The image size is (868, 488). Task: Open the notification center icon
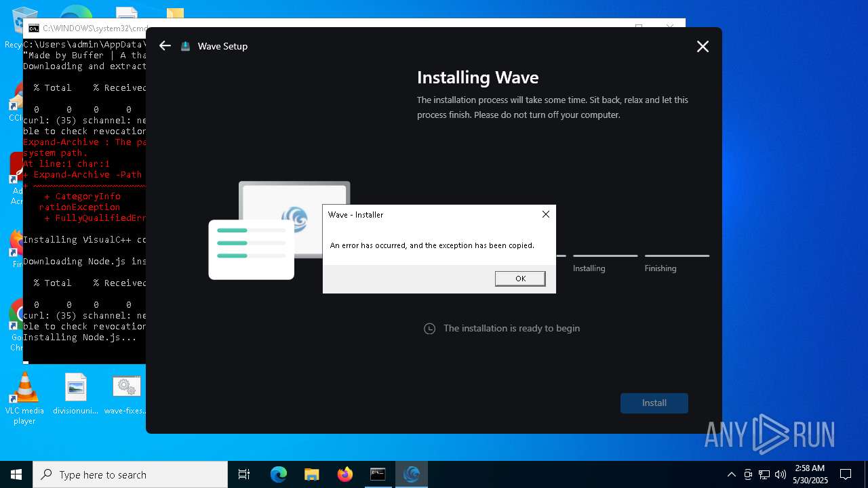pyautogui.click(x=846, y=474)
